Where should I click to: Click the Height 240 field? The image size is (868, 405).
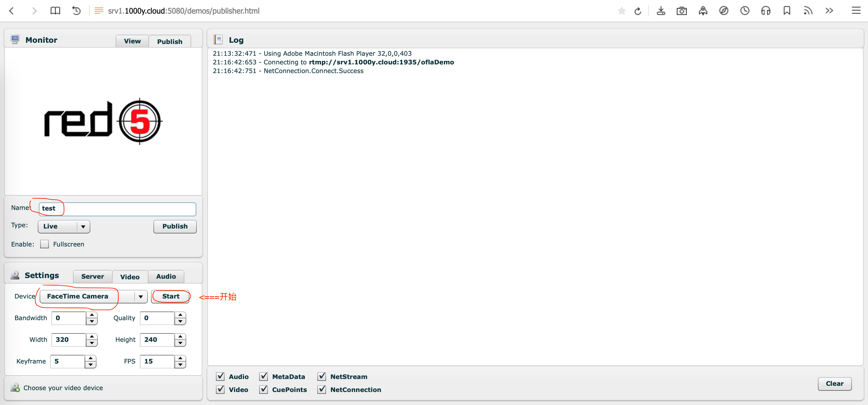157,340
